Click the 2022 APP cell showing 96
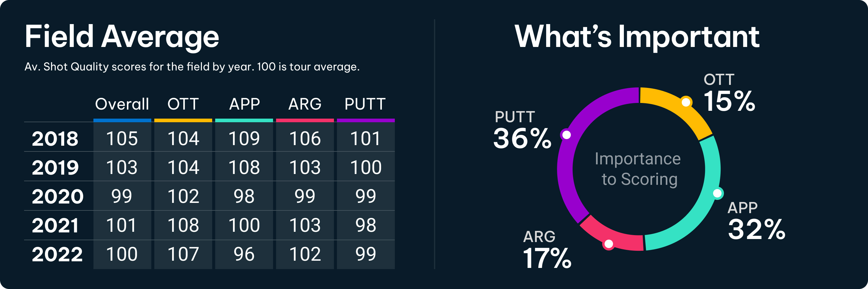 point(244,254)
